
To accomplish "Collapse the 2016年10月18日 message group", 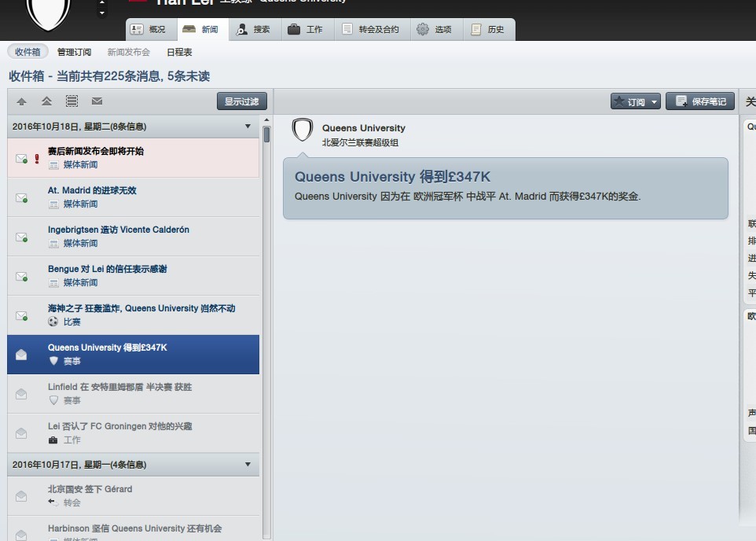I will click(248, 127).
